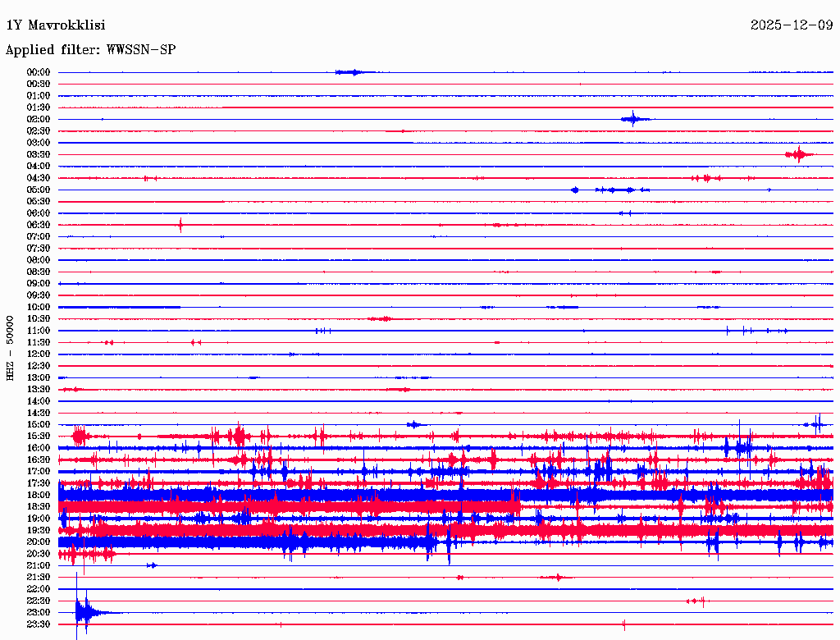Select the 13:30 time label
840x640 pixels.
tap(39, 390)
